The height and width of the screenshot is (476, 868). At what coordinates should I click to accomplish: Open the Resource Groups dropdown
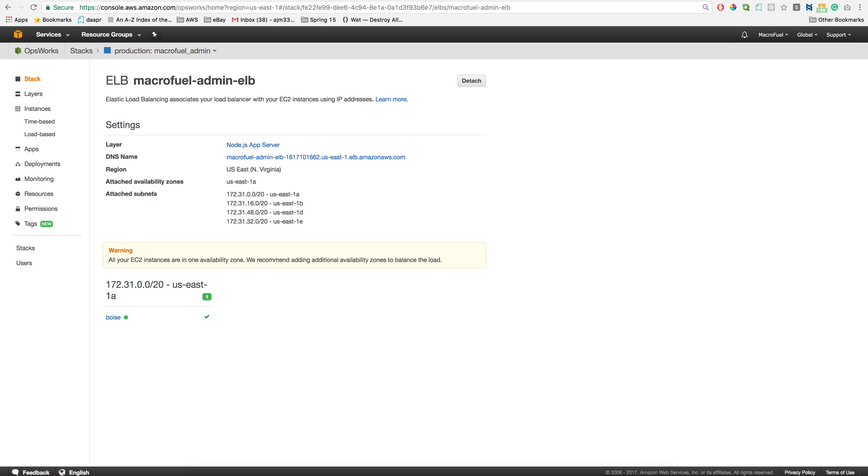[111, 34]
